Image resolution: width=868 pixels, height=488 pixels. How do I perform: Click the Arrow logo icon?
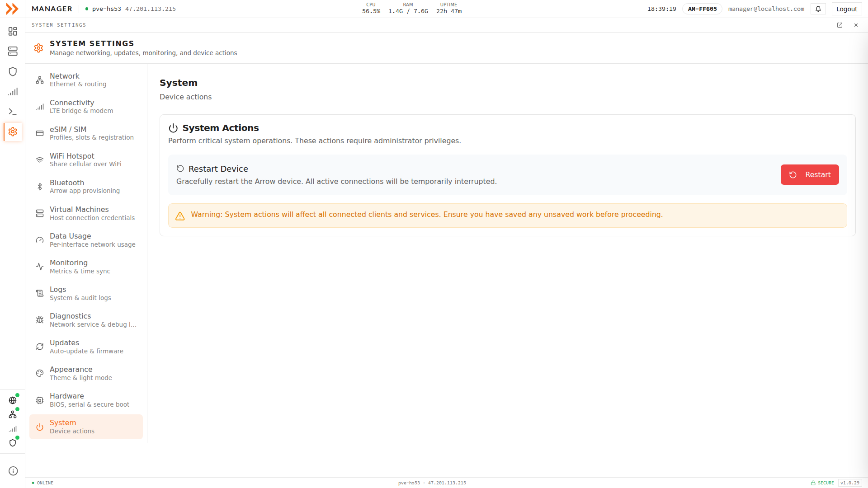pos(12,9)
